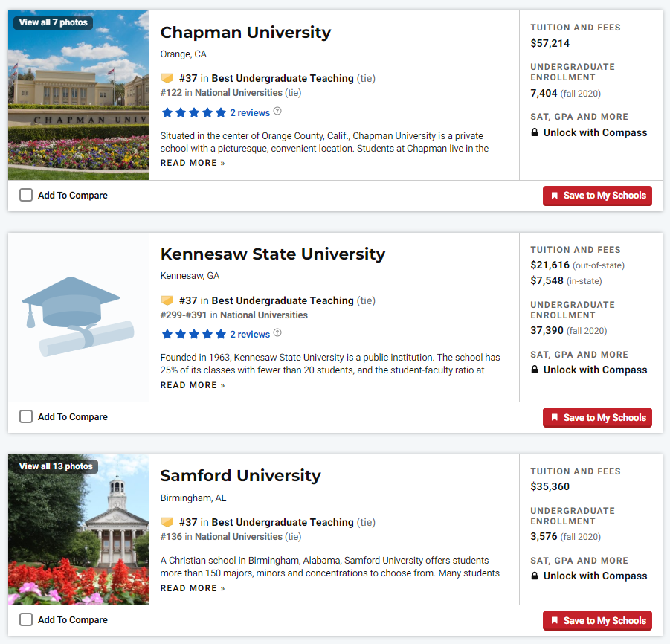
Task: Click the ranking badge icon for Samford University
Action: [167, 523]
